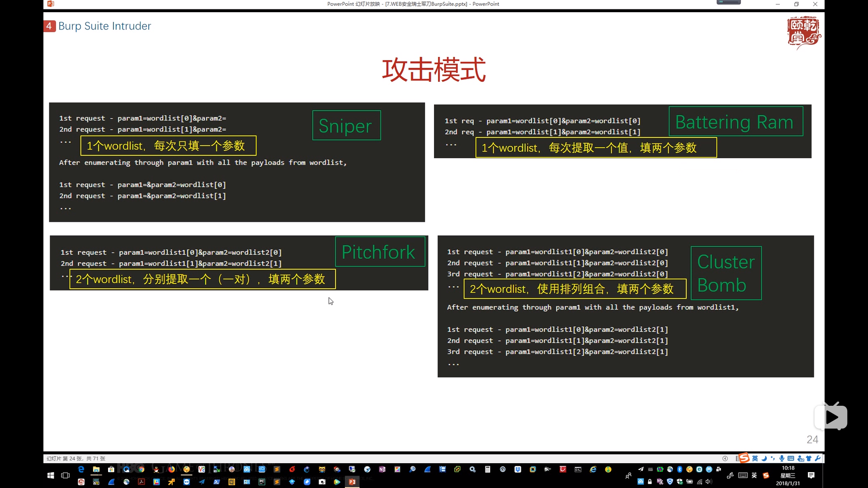Screen dimensions: 868x488
Task: Click slide number 24 at bottom right
Action: pos(812,439)
